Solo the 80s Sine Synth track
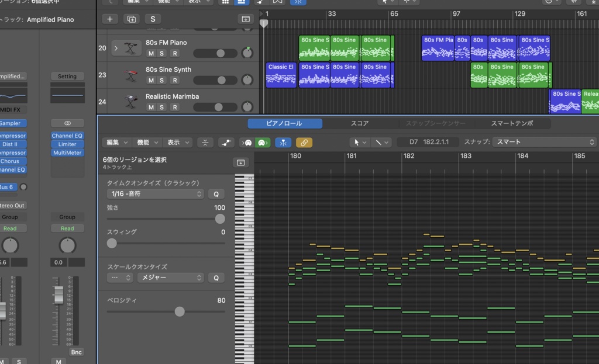The width and height of the screenshot is (599, 364). (161, 81)
